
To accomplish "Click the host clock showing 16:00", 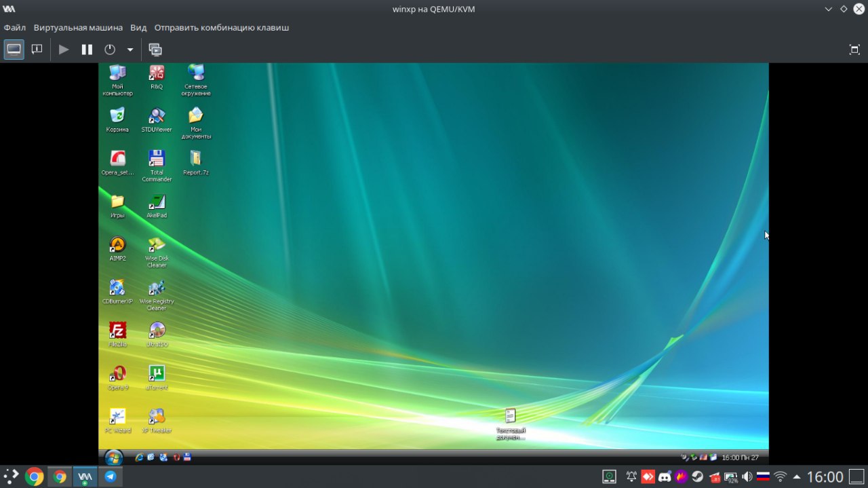I will [825, 477].
